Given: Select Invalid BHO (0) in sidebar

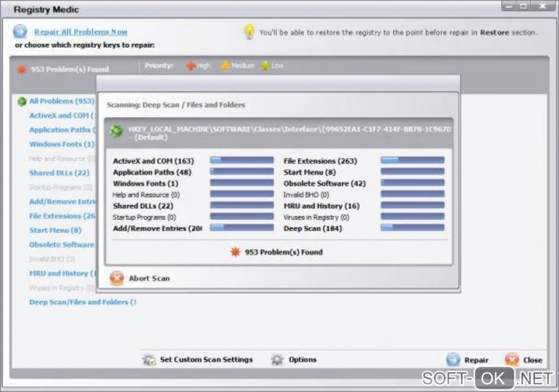Looking at the screenshot, I should pos(52,259).
